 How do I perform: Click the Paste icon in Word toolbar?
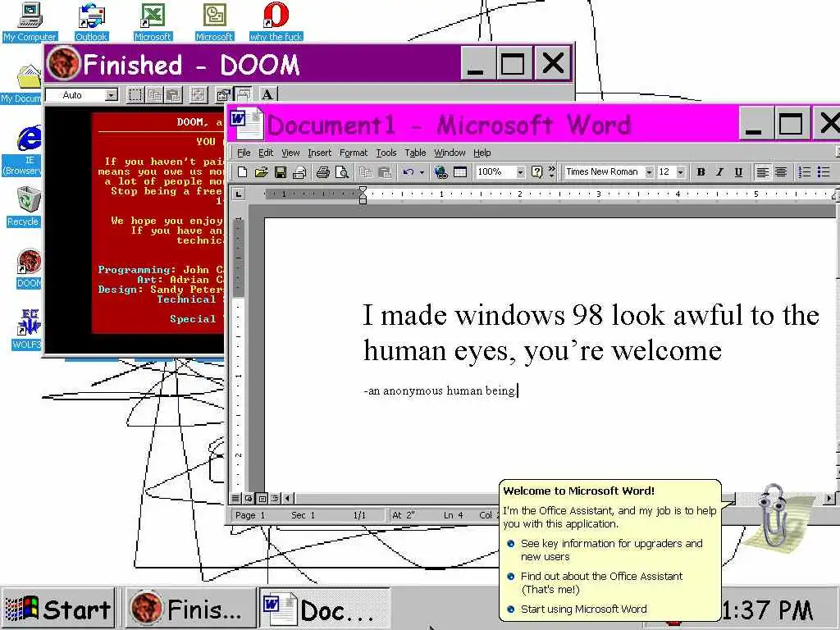coord(384,172)
